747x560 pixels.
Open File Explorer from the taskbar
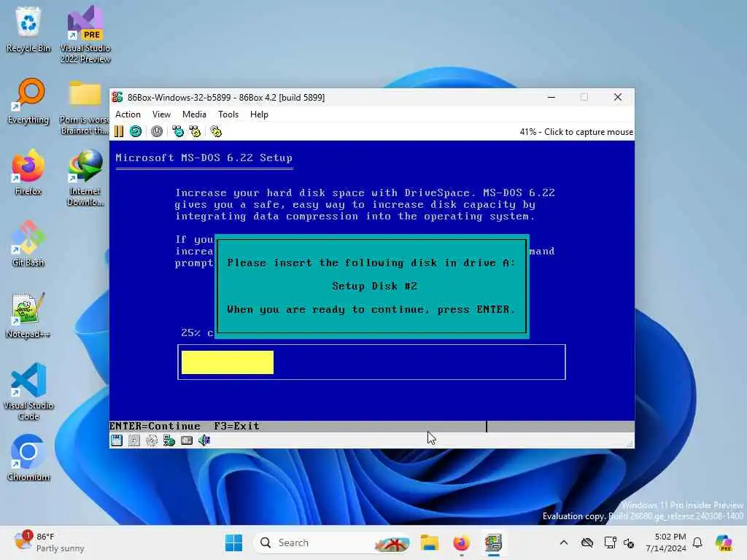tap(429, 542)
